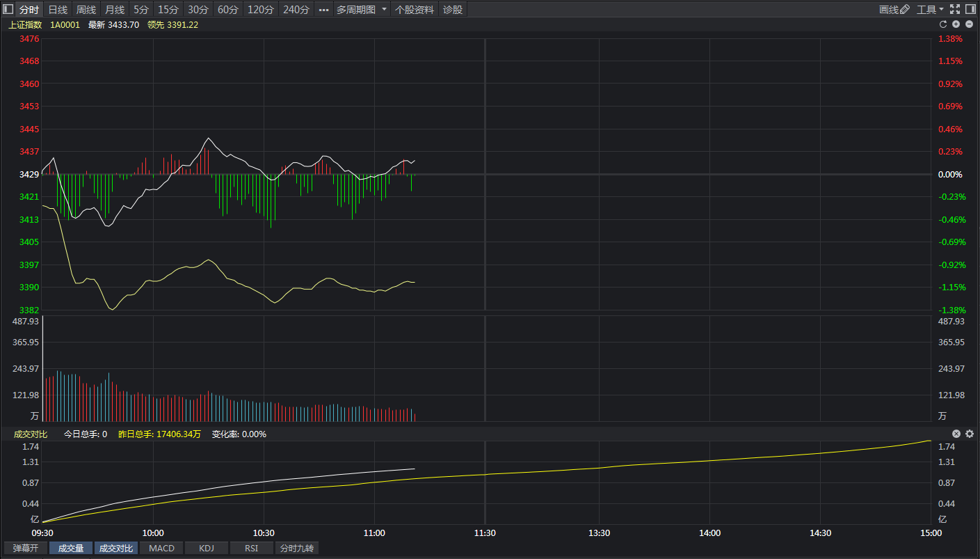The image size is (980, 559).
Task: Toggle the right side panel layout icon
Action: pyautogui.click(x=970, y=9)
